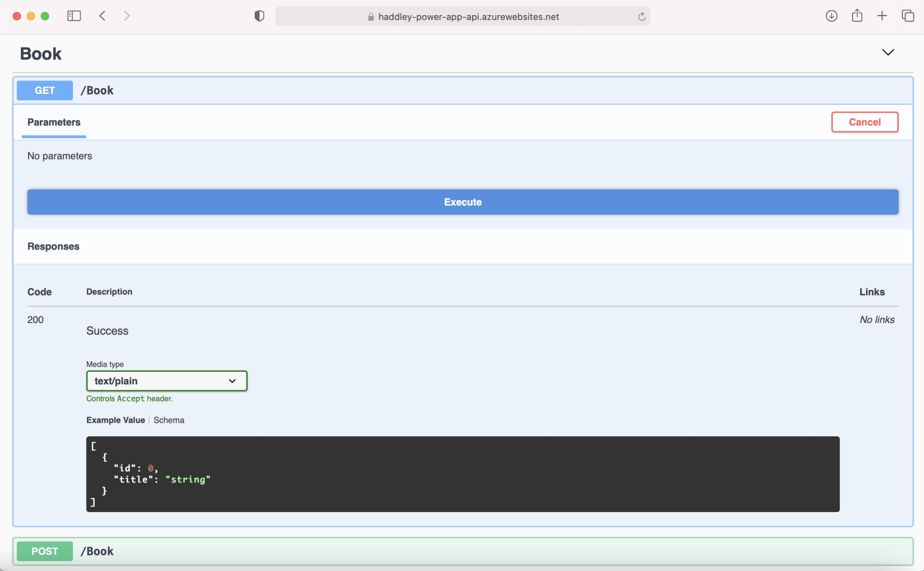
Task: Click the "No parameters" text
Action: click(60, 156)
